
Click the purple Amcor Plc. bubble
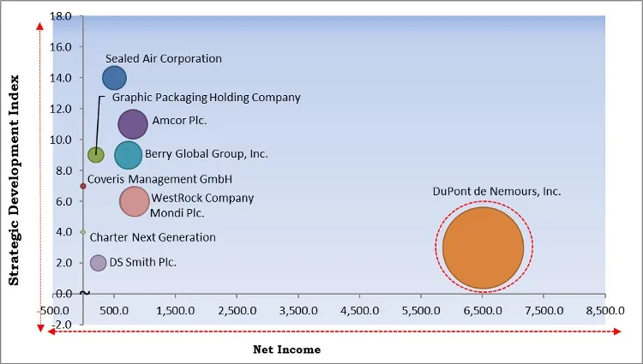[x=132, y=124]
